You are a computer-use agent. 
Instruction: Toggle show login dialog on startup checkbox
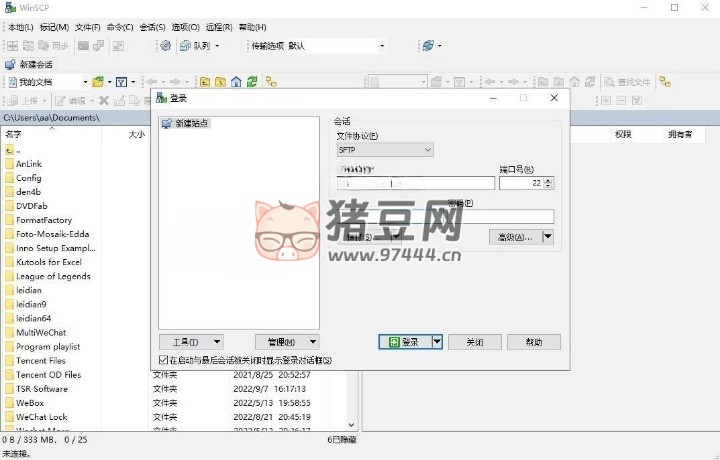164,360
